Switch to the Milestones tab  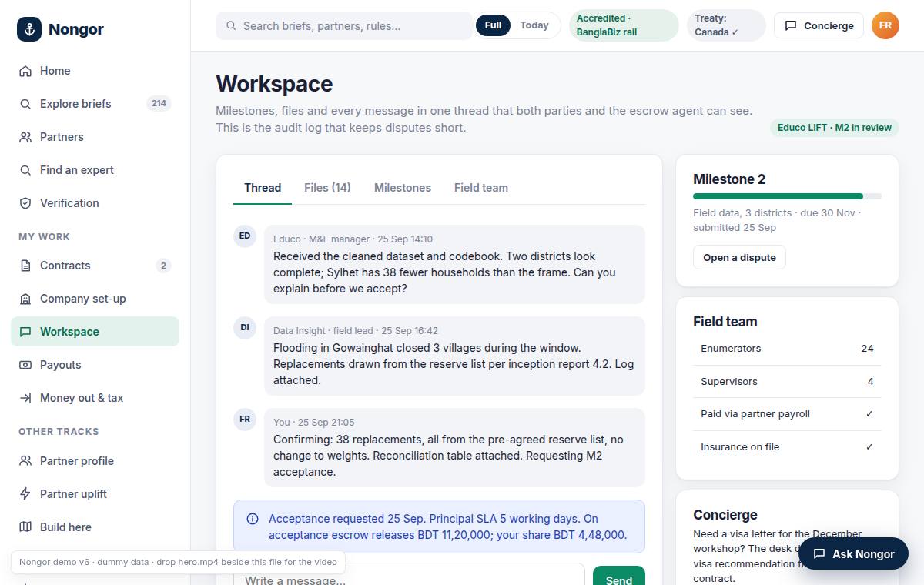click(403, 188)
